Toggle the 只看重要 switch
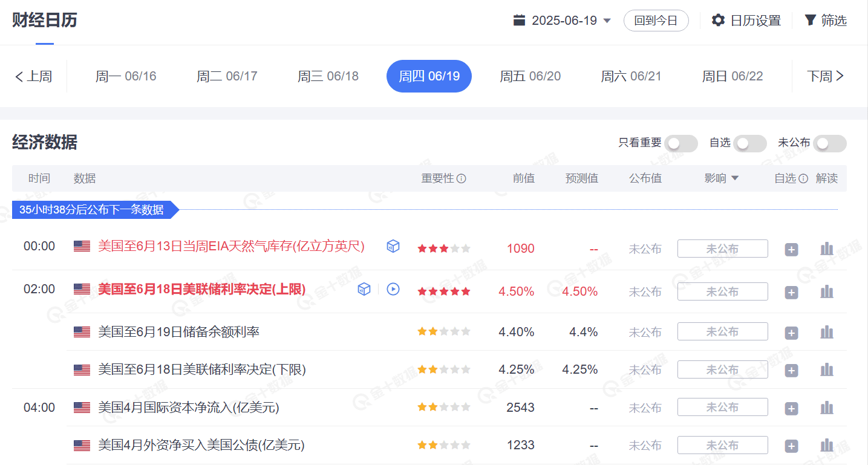 [681, 143]
